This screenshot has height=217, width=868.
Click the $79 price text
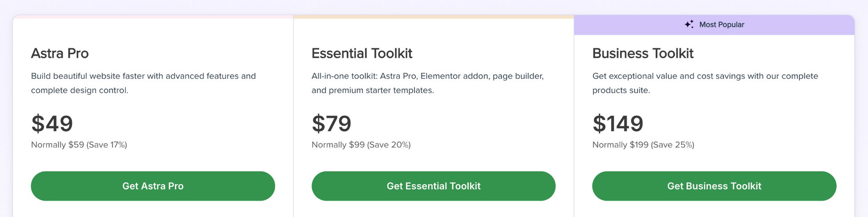point(332,123)
